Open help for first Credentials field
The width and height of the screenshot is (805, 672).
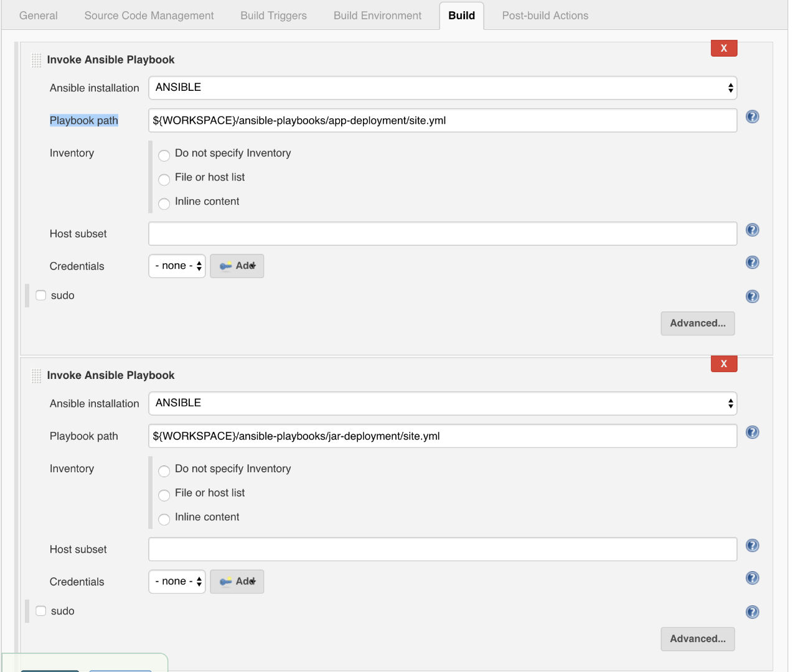coord(752,262)
